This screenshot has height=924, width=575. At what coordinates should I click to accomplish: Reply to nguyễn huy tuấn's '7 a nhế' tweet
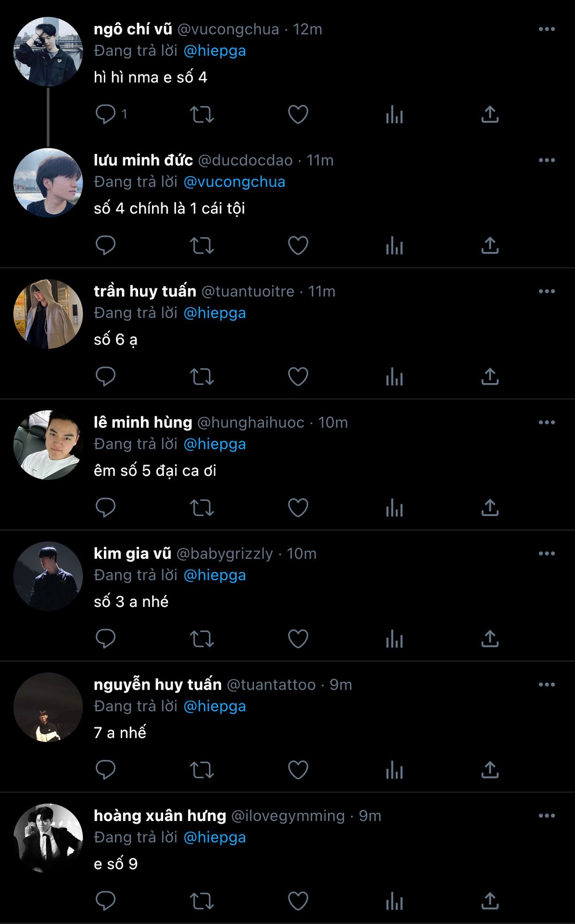tap(105, 770)
